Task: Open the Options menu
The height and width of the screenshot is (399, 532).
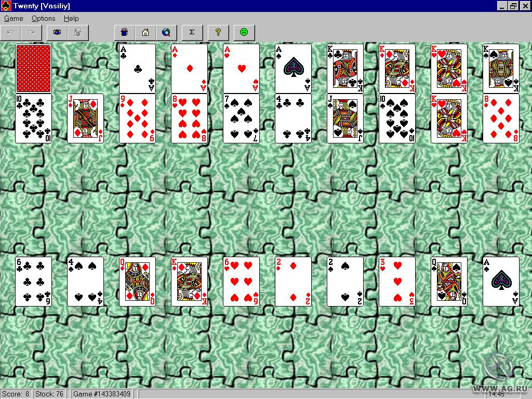Action: pyautogui.click(x=44, y=18)
